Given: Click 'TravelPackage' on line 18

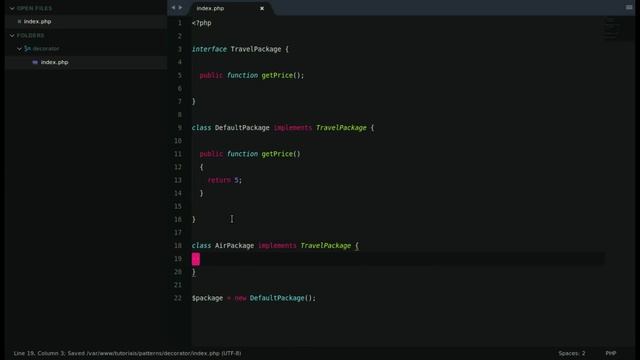Looking at the screenshot, I should (x=326, y=246).
